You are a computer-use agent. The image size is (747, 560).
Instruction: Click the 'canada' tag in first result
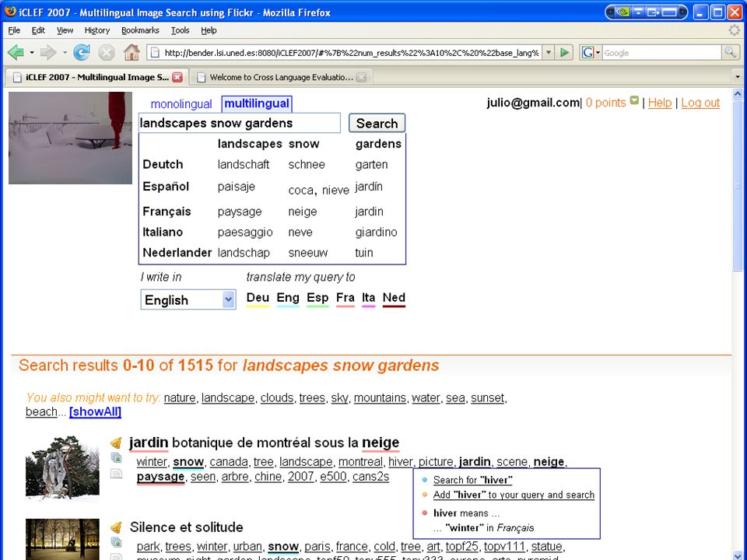coord(229,462)
